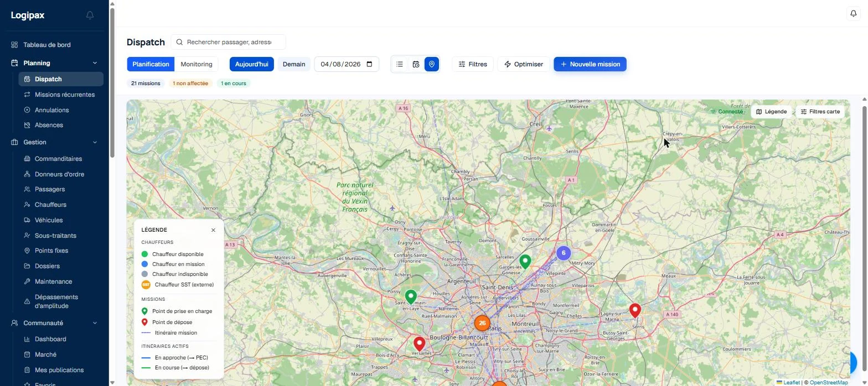Viewport: 868px width, 386px height.
Task: Open the purple cluster marker 6
Action: click(564, 253)
